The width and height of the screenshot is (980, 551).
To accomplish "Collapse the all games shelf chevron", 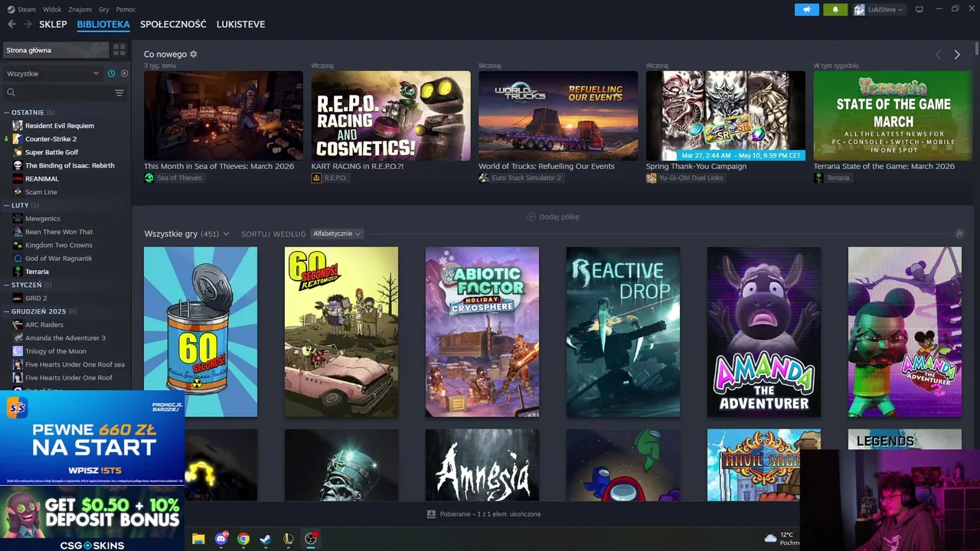I will 959,233.
